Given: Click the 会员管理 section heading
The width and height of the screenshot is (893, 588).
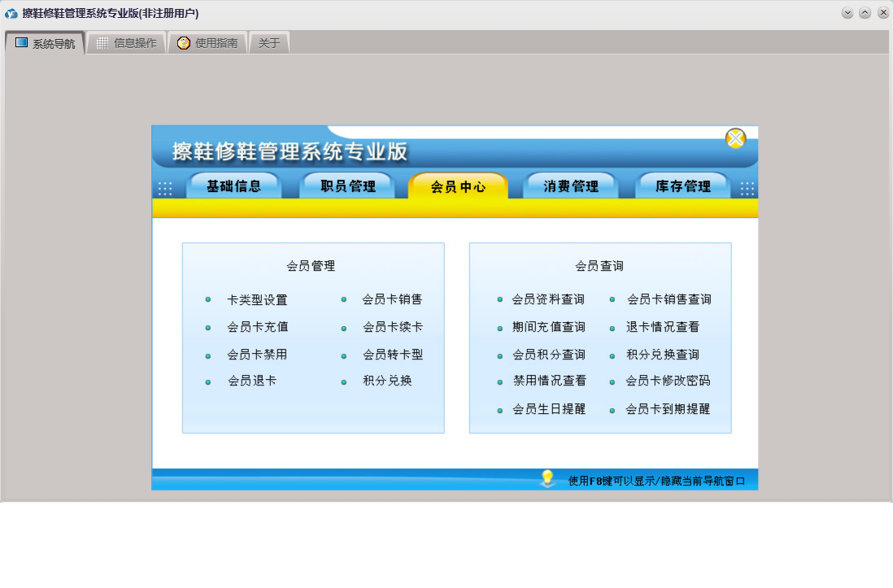Looking at the screenshot, I should pos(311,266).
